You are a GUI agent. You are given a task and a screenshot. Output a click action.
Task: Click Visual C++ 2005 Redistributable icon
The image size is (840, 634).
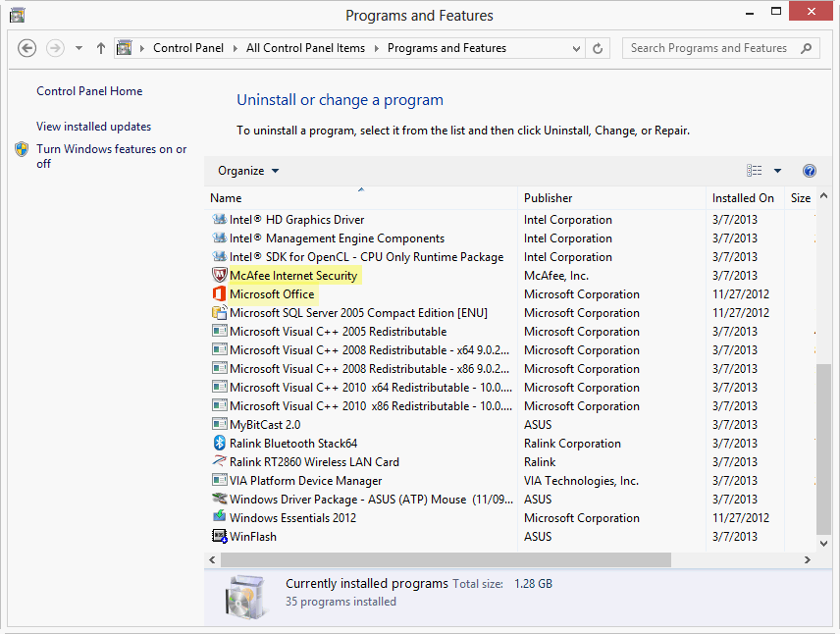click(220, 331)
